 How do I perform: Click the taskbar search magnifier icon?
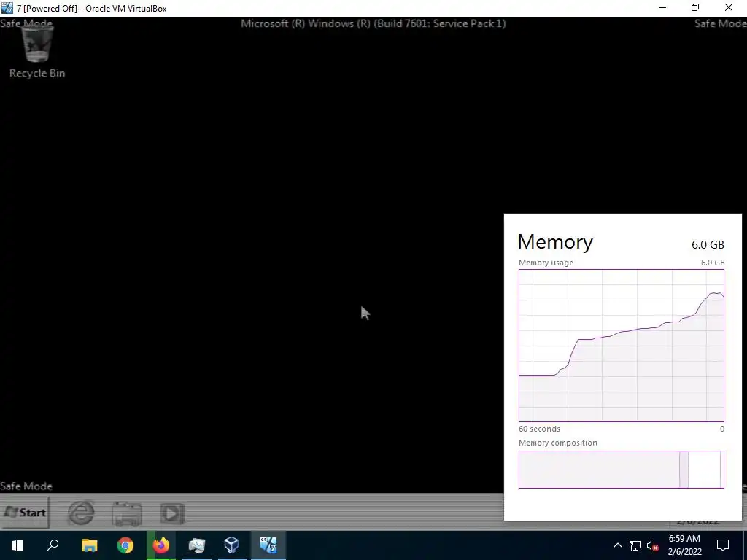[53, 545]
